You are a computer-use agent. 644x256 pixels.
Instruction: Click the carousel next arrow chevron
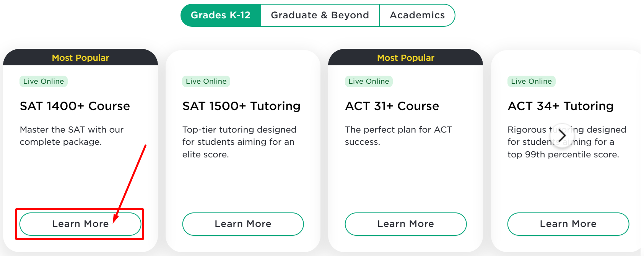pos(562,135)
